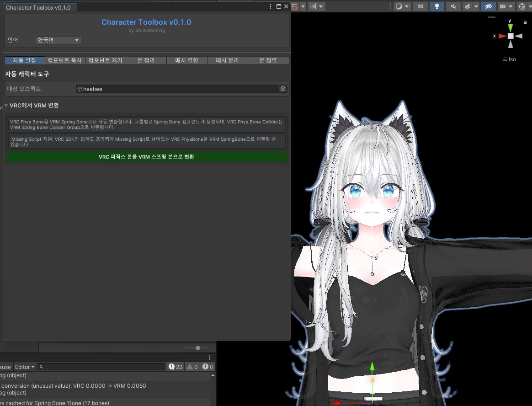This screenshot has height=406, width=532.
Task: Toggle grid snapping in Scene toolbar
Action: coord(294,6)
